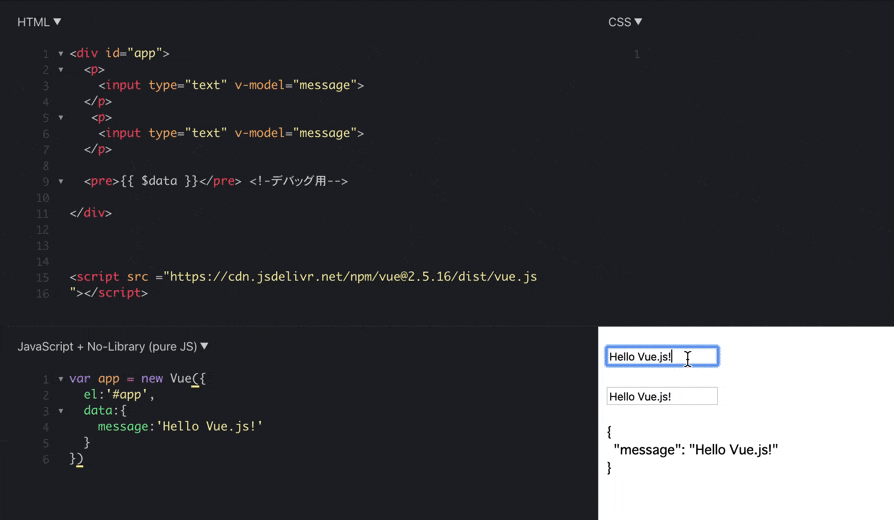Collapse the var app fold arrow in JavaScript
Image resolution: width=894 pixels, height=520 pixels.
[60, 379]
